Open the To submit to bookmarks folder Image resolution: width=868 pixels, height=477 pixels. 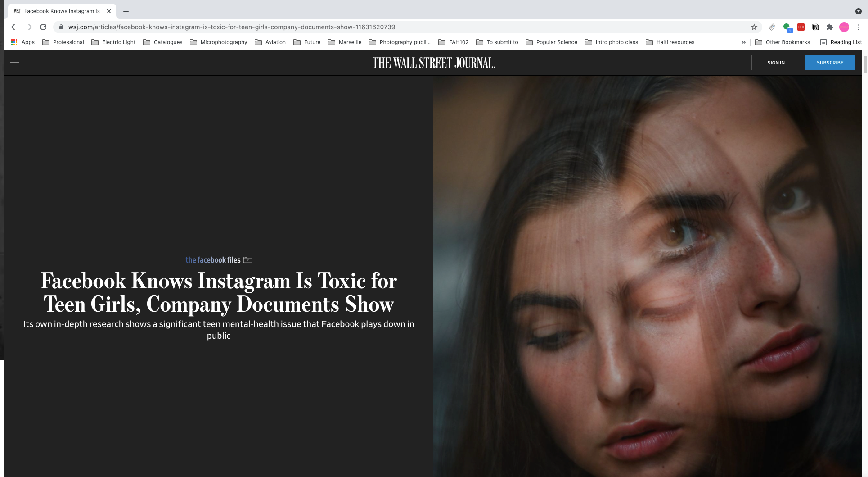click(x=497, y=42)
